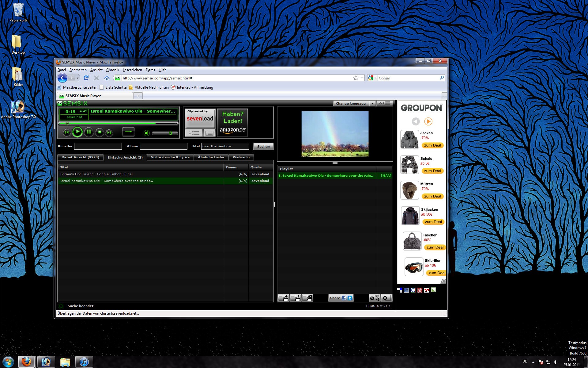The height and width of the screenshot is (368, 588).
Task: Mute the player with the speaker icon
Action: 147,133
